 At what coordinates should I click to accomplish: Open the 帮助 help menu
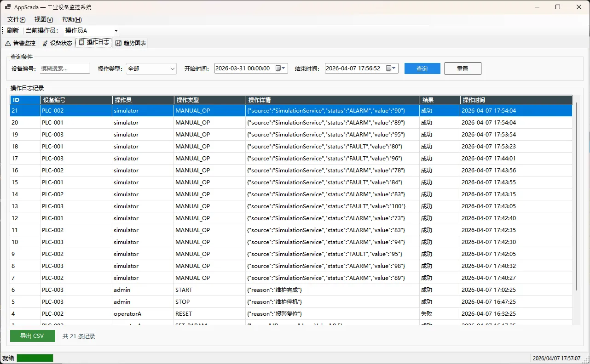click(x=71, y=19)
